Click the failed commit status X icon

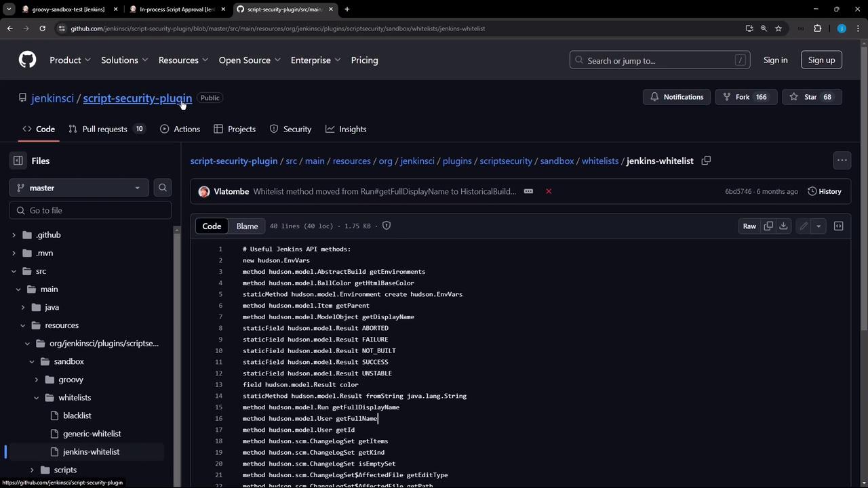point(549,191)
